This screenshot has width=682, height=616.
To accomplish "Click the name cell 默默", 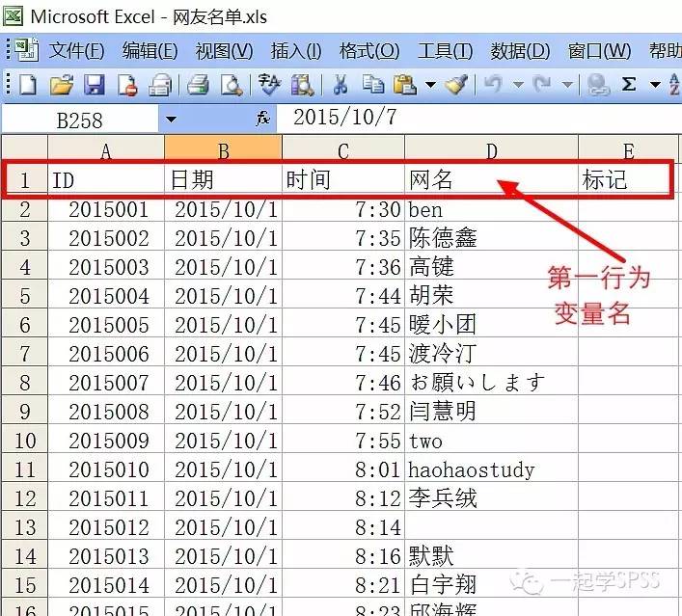I will click(492, 556).
